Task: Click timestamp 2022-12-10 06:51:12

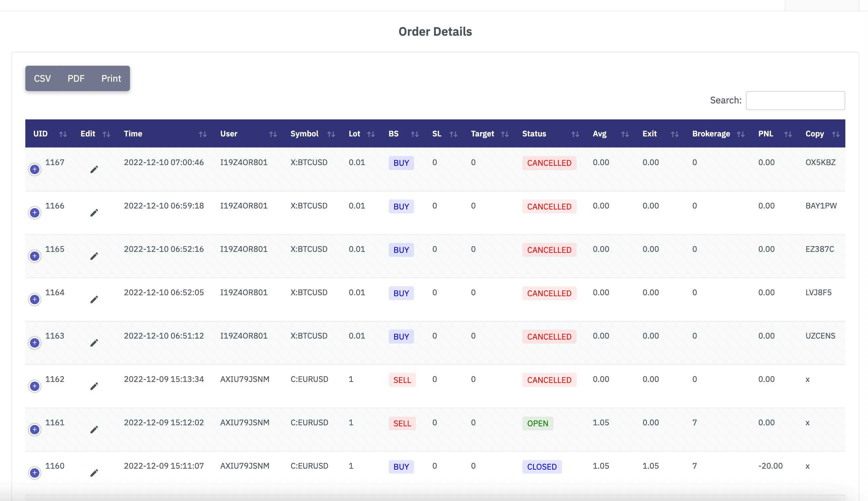Action: 164,336
